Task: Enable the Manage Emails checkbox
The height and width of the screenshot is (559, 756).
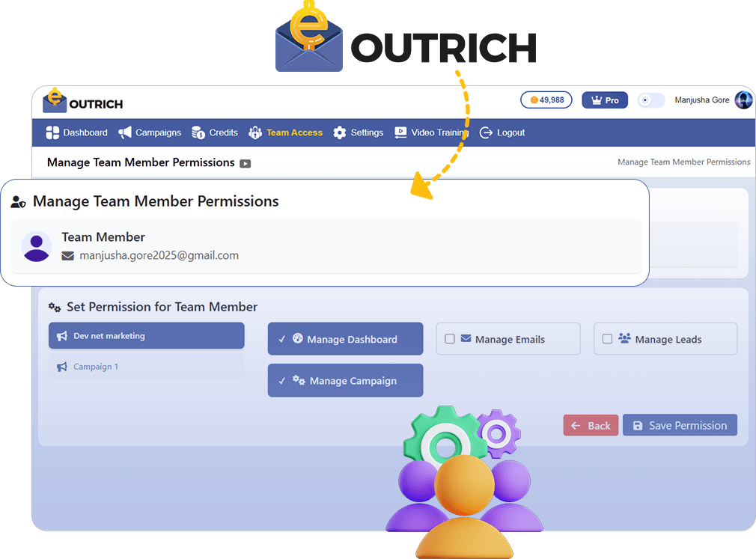Action: click(450, 339)
